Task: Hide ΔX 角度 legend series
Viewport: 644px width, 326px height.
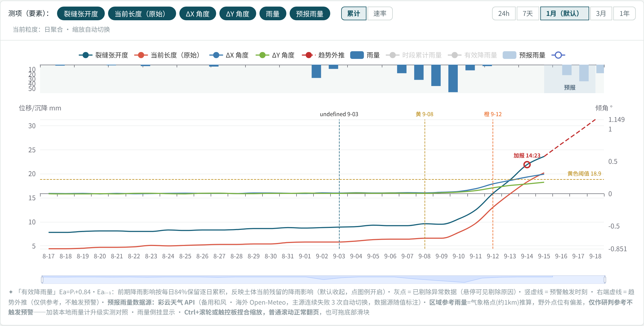Action: (229, 55)
